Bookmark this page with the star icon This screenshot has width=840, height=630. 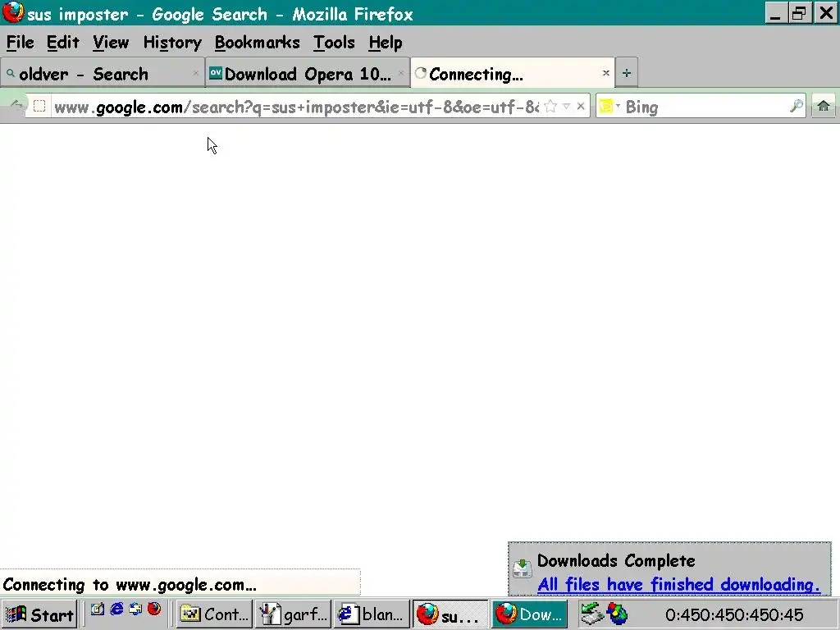[550, 106]
